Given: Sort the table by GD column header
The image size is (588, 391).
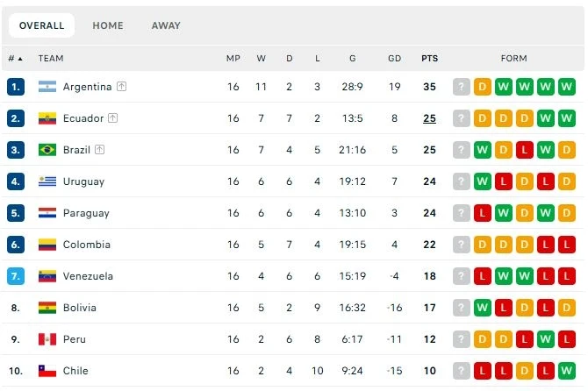Looking at the screenshot, I should click(x=395, y=59).
